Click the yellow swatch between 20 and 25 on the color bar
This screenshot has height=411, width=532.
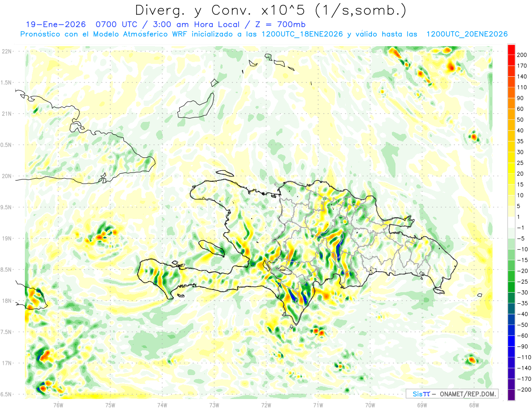[511, 168]
